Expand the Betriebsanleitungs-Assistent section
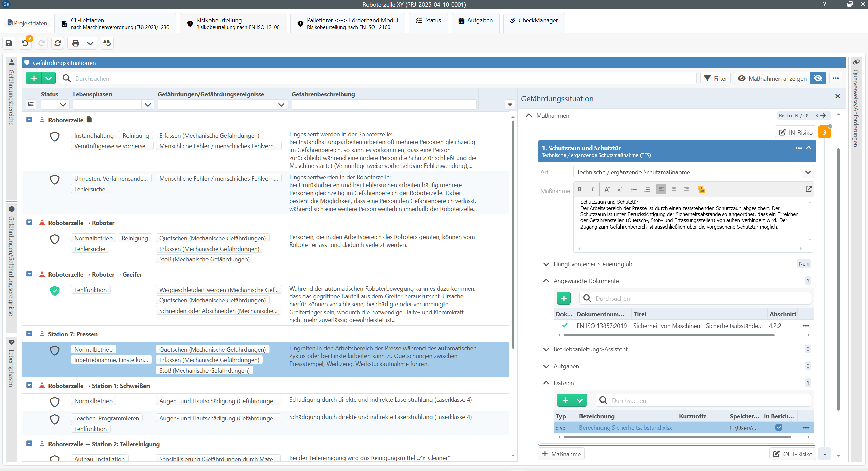868x471 pixels. point(546,349)
